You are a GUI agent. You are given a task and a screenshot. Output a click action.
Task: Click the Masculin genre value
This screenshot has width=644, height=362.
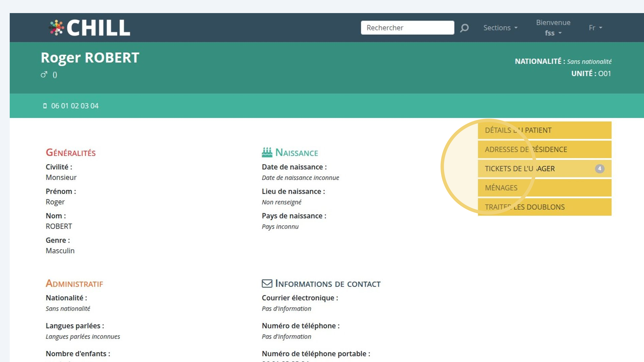coord(60,251)
